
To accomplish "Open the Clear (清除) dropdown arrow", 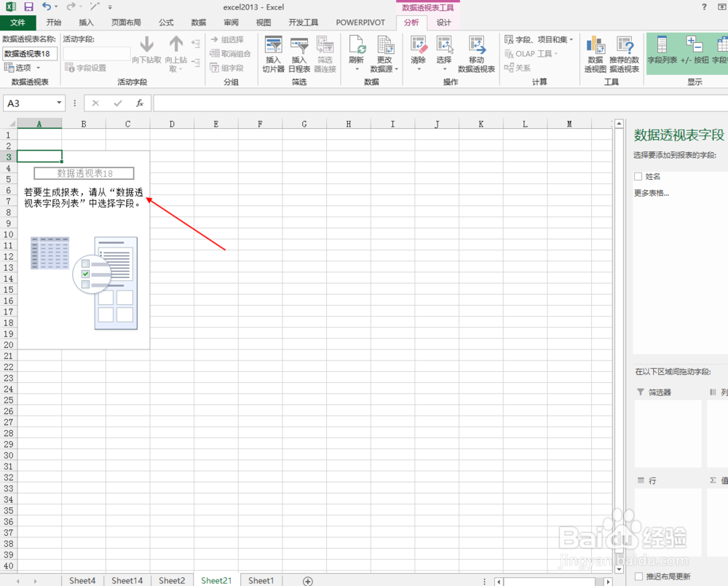I will click(x=419, y=69).
